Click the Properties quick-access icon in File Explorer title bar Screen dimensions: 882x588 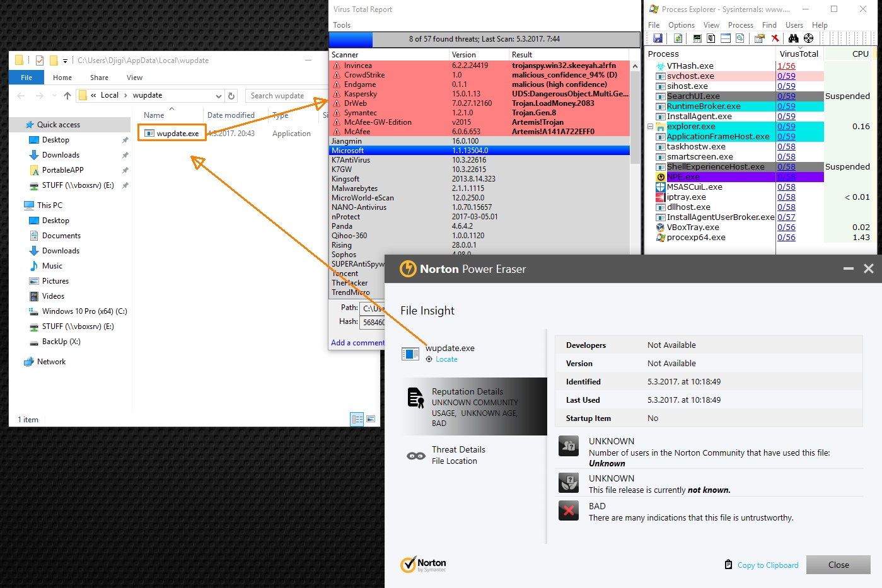point(40,61)
